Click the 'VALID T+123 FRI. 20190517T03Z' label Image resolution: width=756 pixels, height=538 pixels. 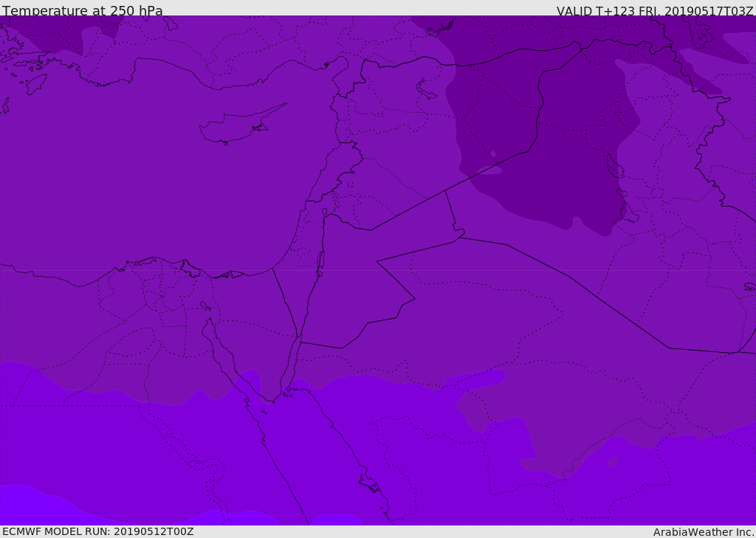point(655,11)
